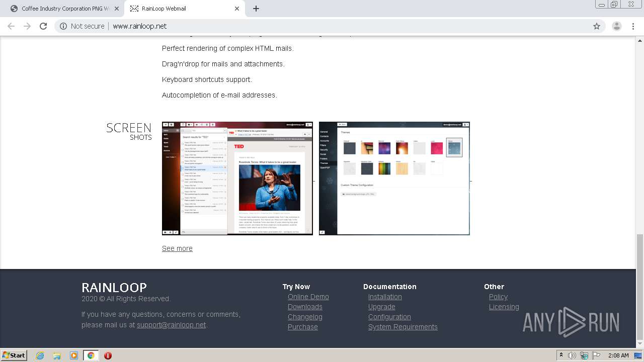The height and width of the screenshot is (362, 644).
Task: Email support@rainloop.net link
Action: coord(172,325)
